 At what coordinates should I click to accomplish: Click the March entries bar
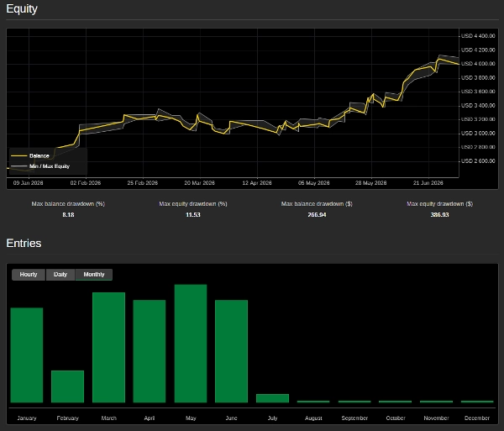108,348
